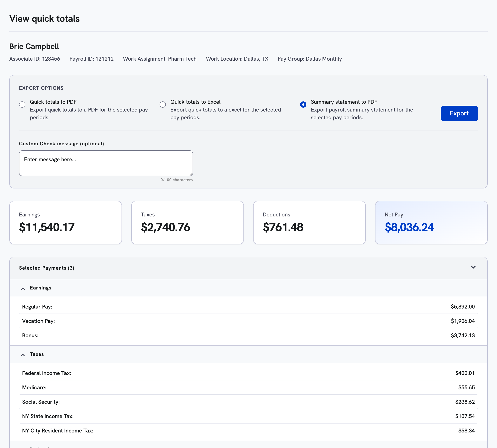Click Work Location: Dallas, TX text
The width and height of the screenshot is (497, 448).
coord(237,59)
